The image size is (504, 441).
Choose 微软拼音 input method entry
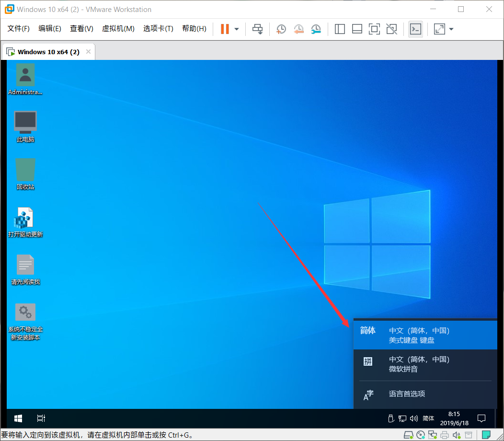coord(425,364)
